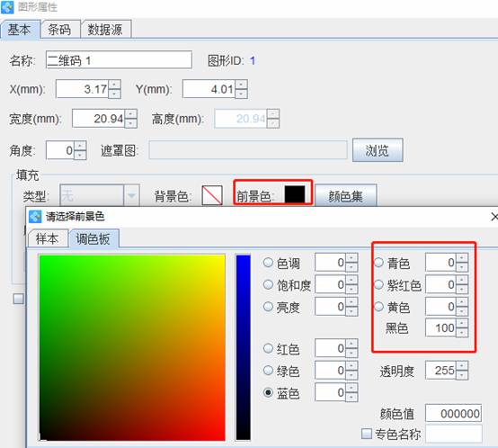Increase the X(mm) value with up arrow

115,85
